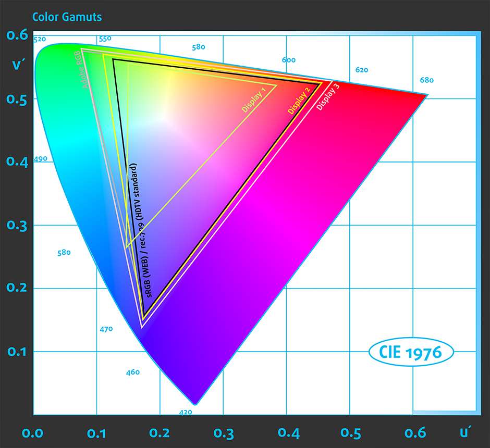Click the 580 wavelength marker above the yellow edge
The height and width of the screenshot is (448, 490).
[x=199, y=47]
